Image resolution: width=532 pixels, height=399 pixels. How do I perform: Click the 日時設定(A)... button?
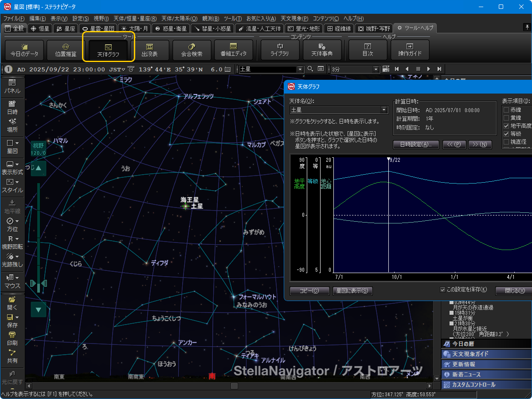tap(416, 145)
